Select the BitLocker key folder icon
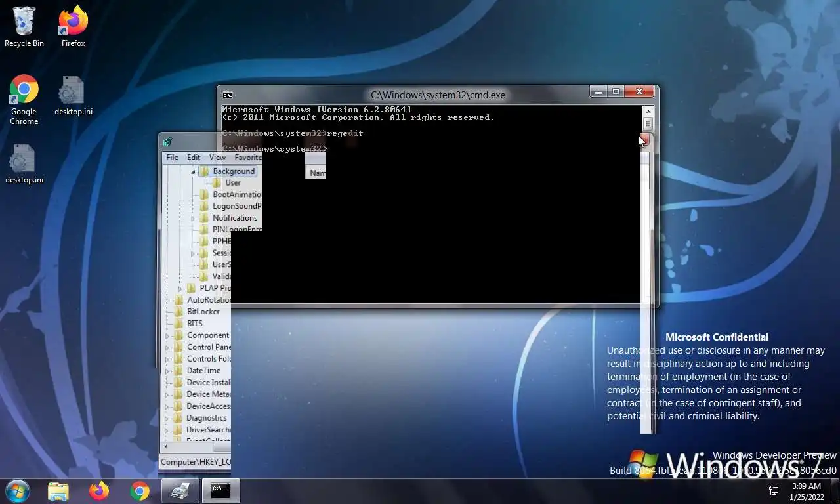The image size is (840, 504). click(x=178, y=312)
